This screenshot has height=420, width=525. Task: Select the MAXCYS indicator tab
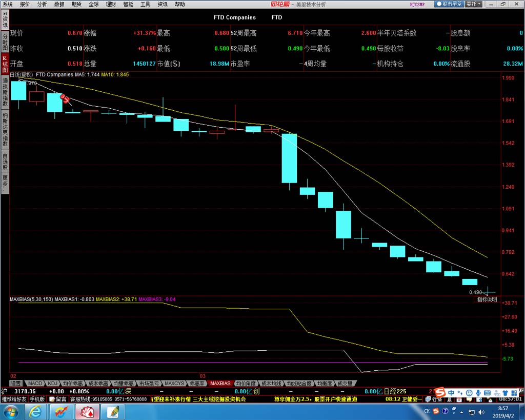pos(174,383)
